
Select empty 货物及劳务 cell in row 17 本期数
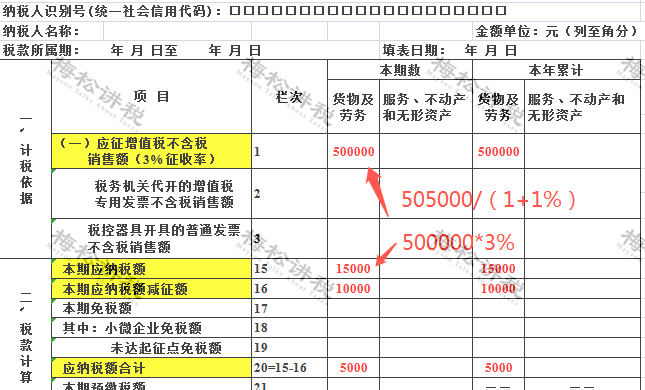tap(353, 308)
